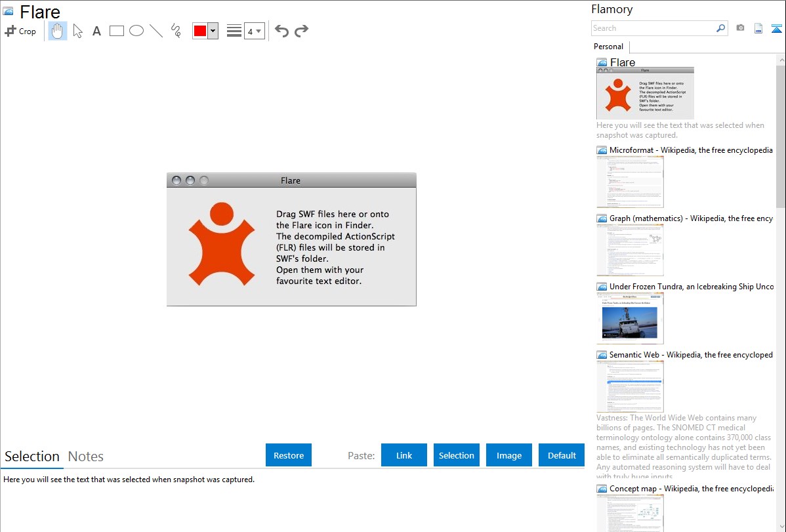786x532 pixels.
Task: Activate the hand pan tool
Action: point(58,31)
